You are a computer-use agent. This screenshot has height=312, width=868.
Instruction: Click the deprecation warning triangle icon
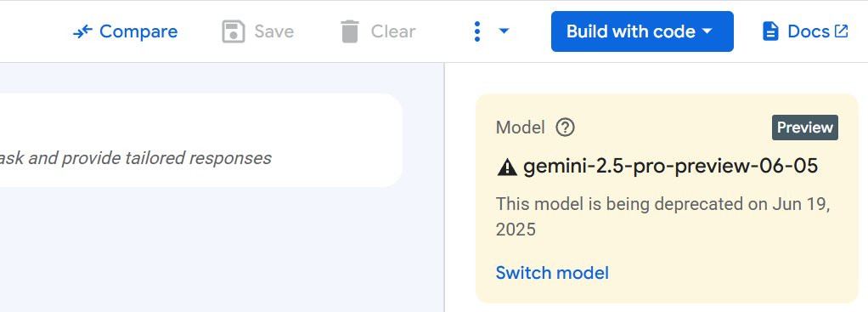pyautogui.click(x=507, y=167)
